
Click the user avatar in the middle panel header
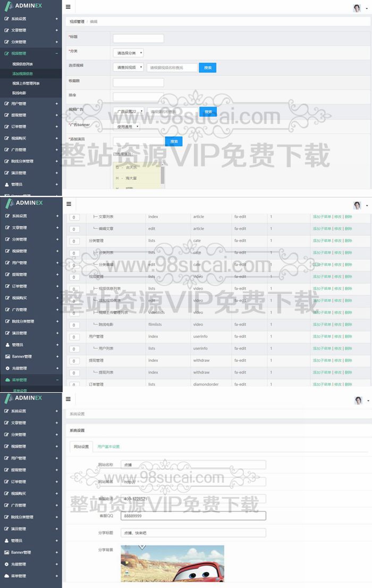357,205
